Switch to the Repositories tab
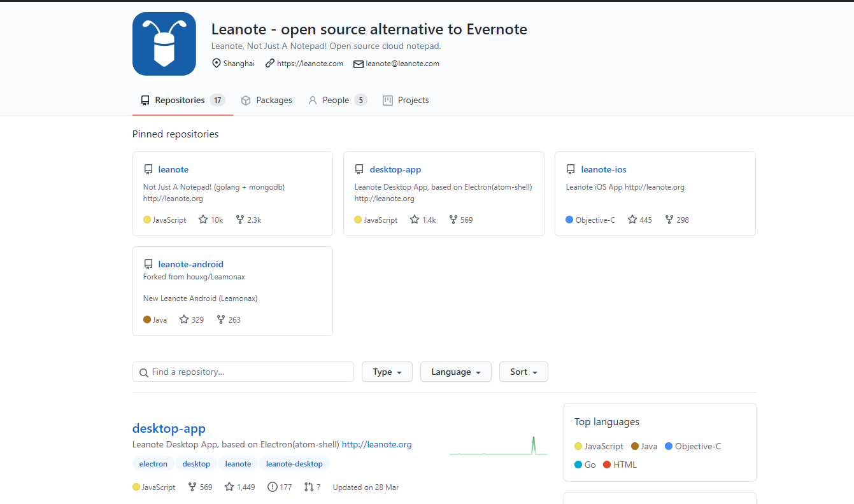Screen dimensions: 854x504 pos(183,100)
